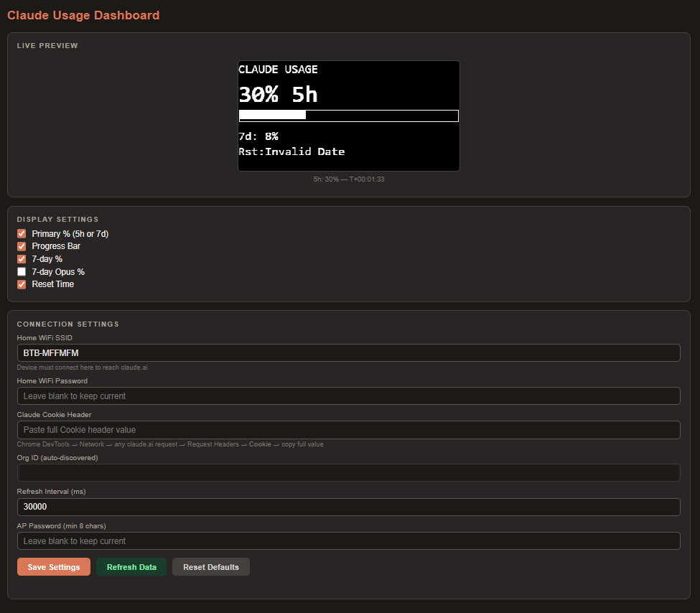Screen dimensions: 700x613
Task: Click the DISPLAY SETTINGS section heading
Action: [57, 219]
